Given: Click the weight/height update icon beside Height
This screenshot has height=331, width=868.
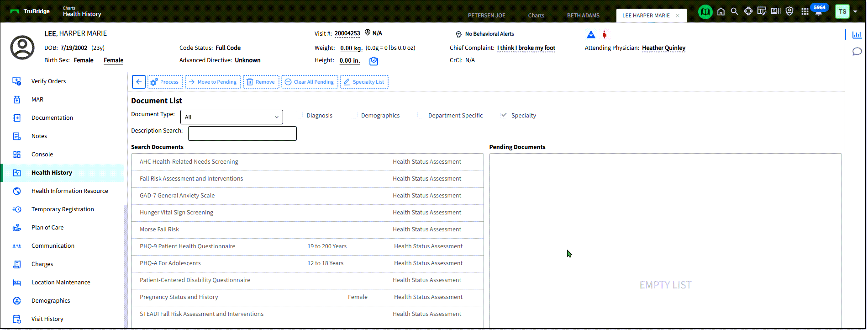Looking at the screenshot, I should pyautogui.click(x=374, y=61).
